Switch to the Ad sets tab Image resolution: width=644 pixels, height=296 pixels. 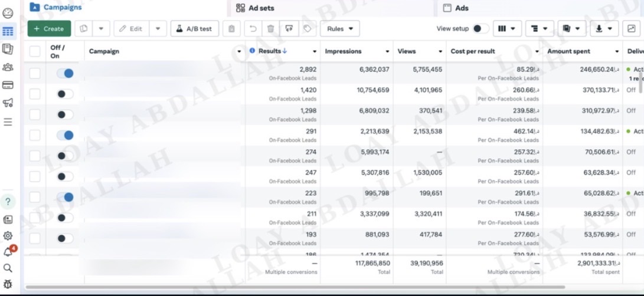(x=255, y=8)
